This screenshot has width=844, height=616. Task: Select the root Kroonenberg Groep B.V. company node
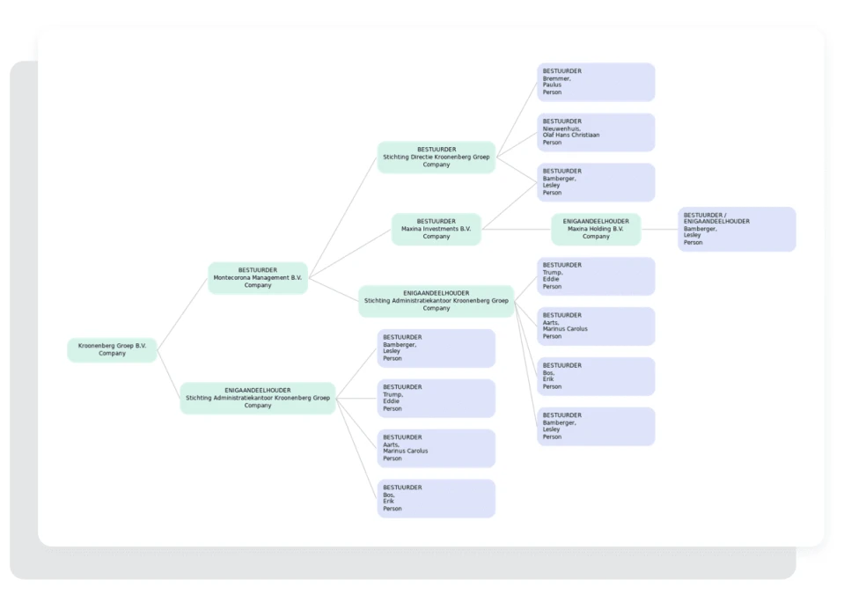(112, 349)
